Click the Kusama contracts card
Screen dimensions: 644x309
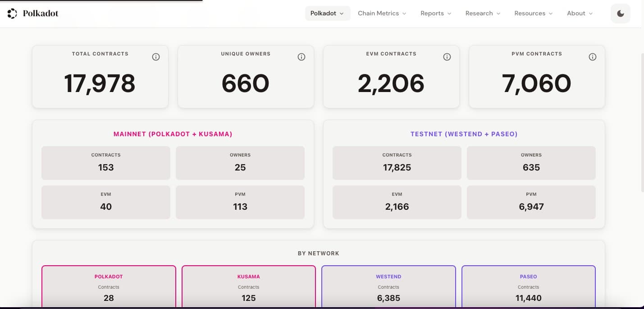248,287
